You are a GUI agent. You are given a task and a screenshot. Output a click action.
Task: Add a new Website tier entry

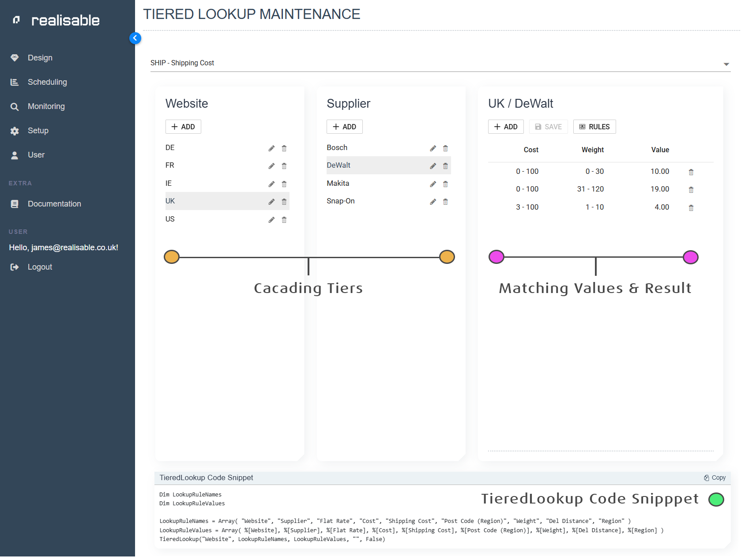click(x=183, y=127)
